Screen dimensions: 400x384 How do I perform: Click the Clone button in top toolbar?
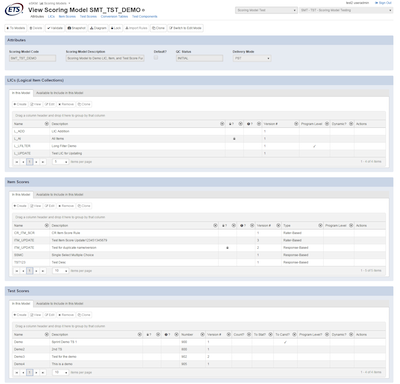(158, 28)
